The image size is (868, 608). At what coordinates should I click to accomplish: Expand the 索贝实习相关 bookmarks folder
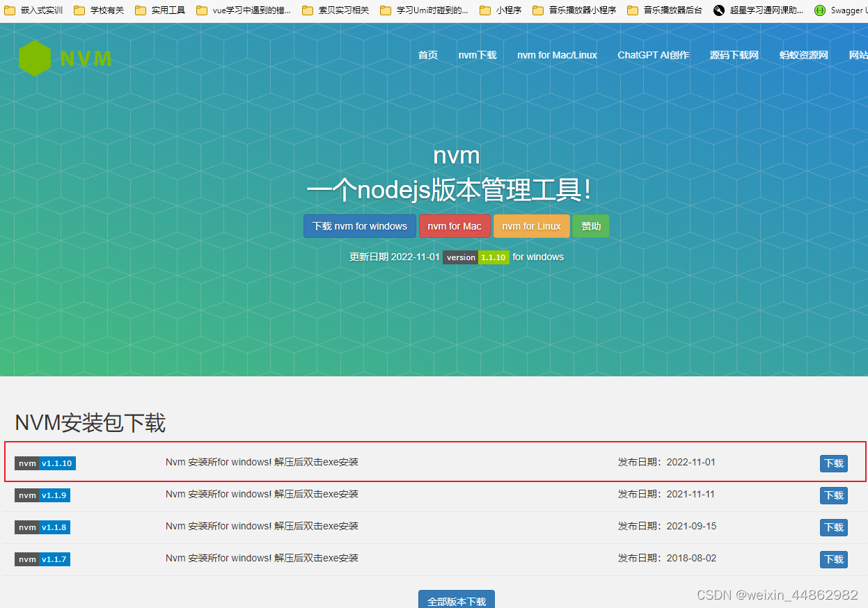coord(335,10)
